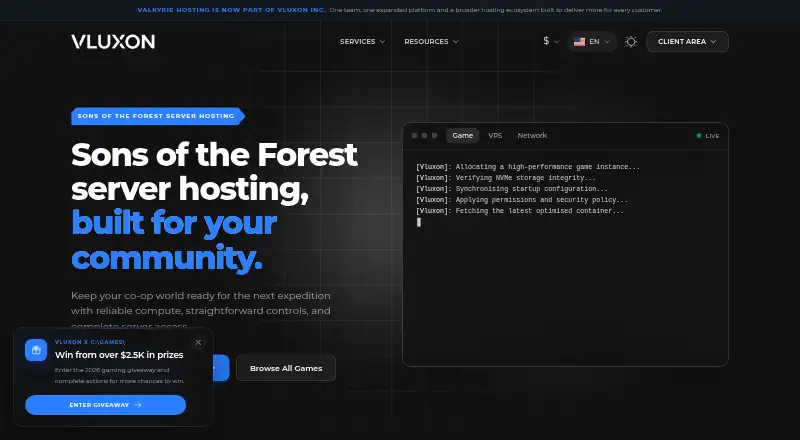The height and width of the screenshot is (440, 800).
Task: Click the Vluxon logo
Action: point(113,41)
